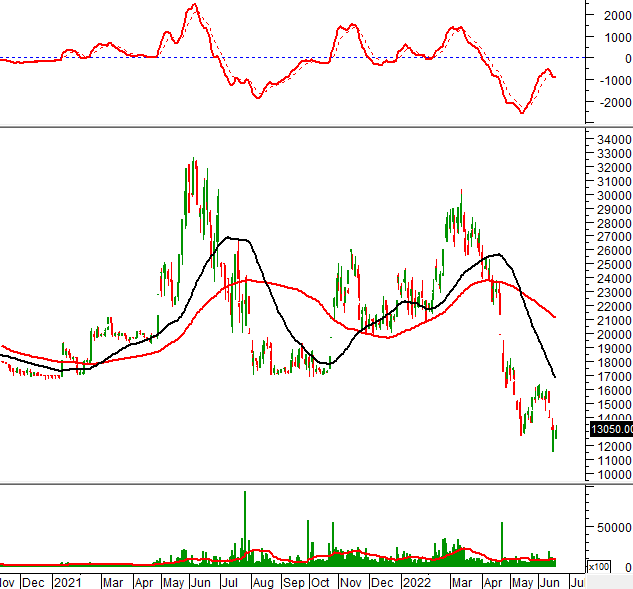Click the 22000 price axis label
Image resolution: width=633 pixels, height=589 pixels.
tap(611, 307)
